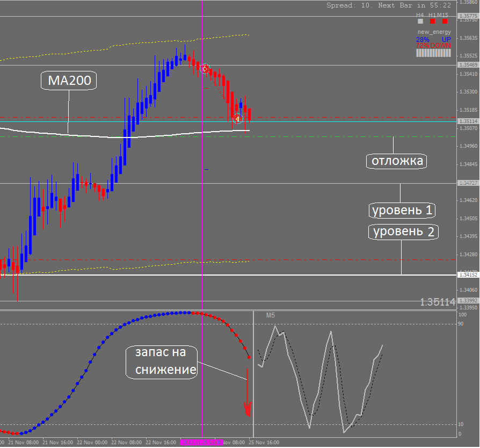Select the отложка text label object
Screen dimensions: 480x448
click(397, 161)
